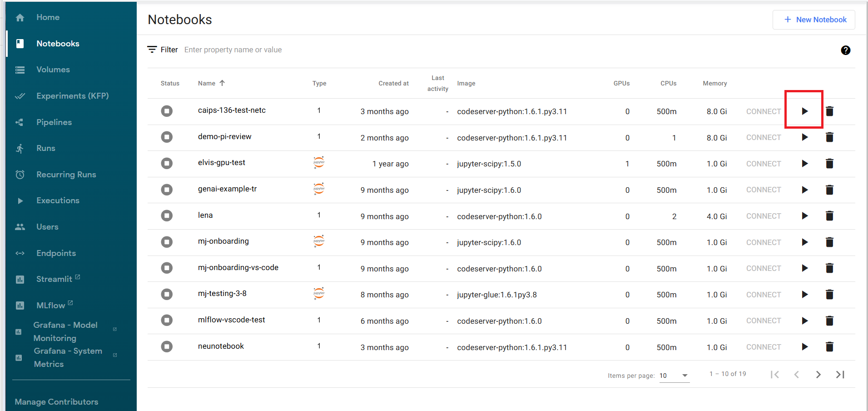The image size is (868, 411).
Task: Start the elvis-gpu-test notebook
Action: (804, 164)
